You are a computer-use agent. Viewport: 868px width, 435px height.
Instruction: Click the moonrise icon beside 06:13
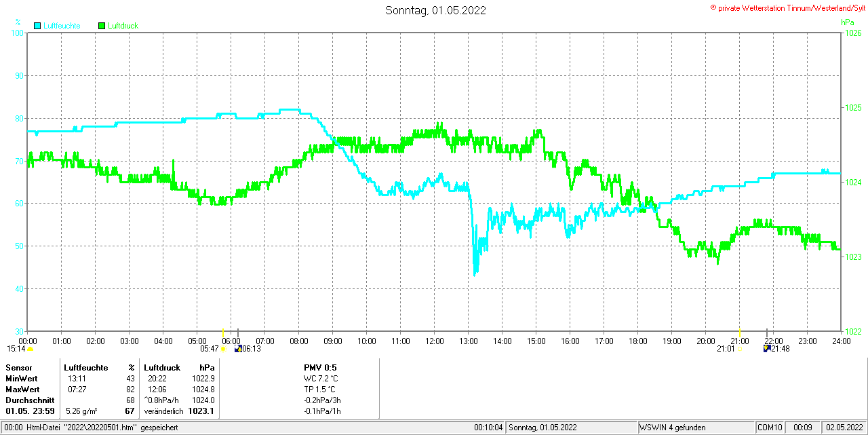(x=238, y=349)
